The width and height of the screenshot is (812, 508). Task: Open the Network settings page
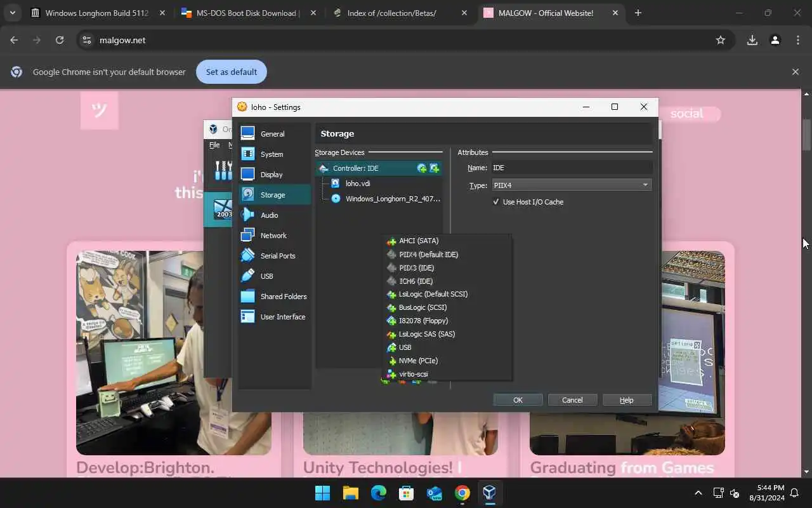(x=275, y=236)
